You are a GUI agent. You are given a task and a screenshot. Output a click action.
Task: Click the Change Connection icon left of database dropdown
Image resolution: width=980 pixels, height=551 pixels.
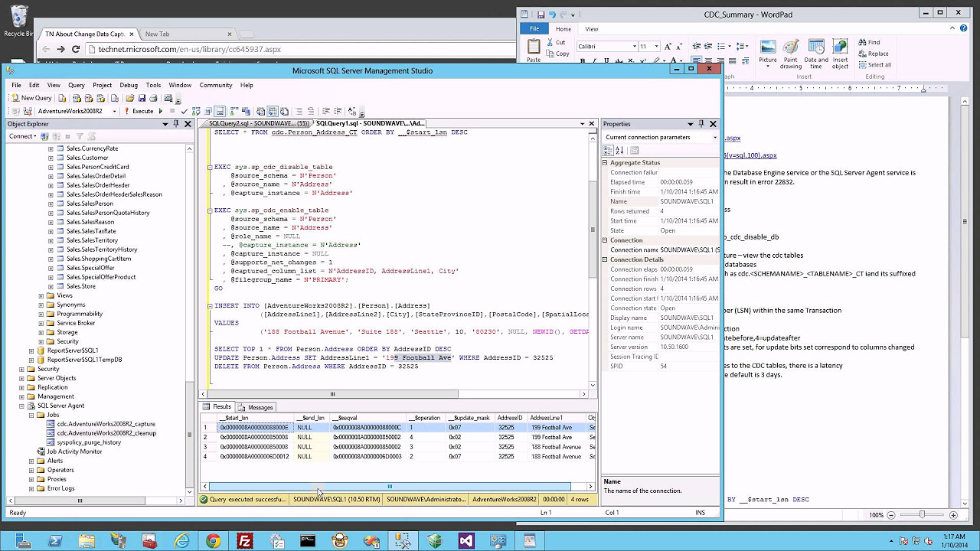pos(28,111)
